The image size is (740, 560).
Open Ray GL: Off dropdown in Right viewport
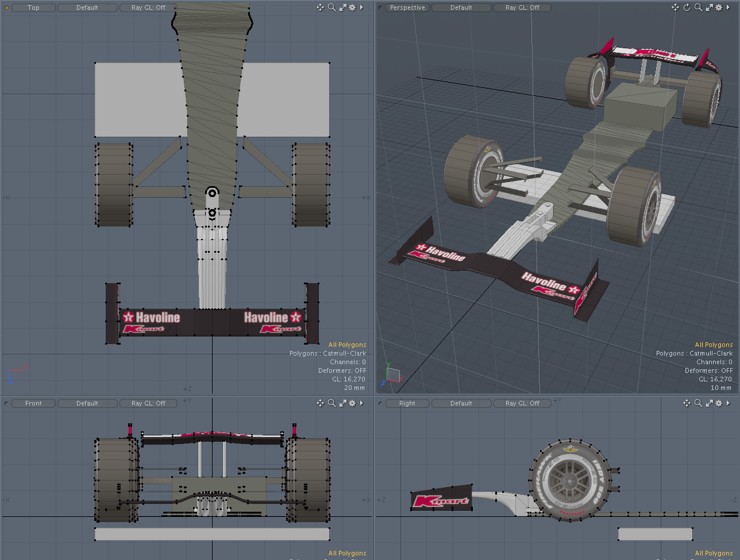tap(522, 403)
